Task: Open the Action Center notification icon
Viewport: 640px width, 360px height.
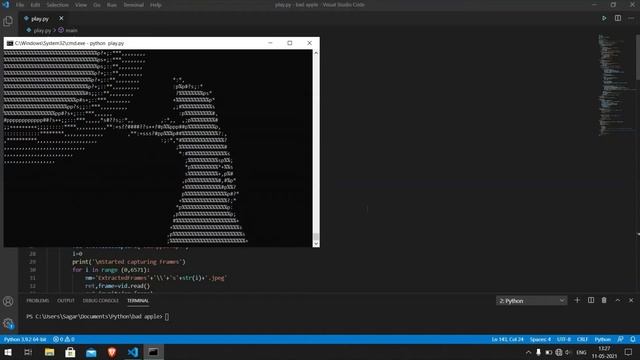Action: click(x=629, y=352)
